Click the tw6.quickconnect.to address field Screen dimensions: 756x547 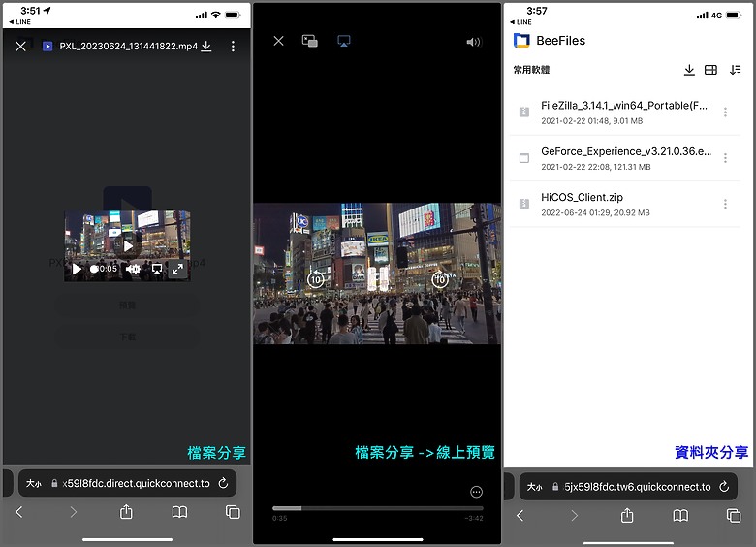pos(628,487)
